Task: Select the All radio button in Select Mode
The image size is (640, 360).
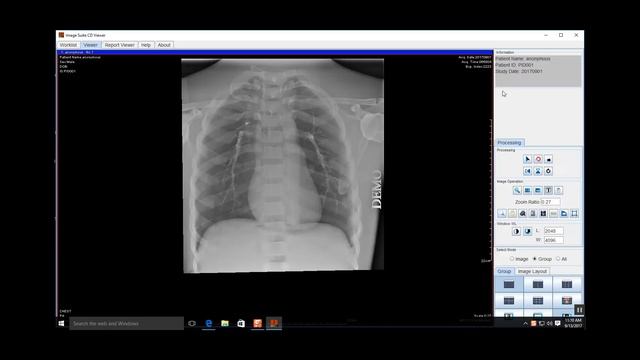Action: coord(558,259)
